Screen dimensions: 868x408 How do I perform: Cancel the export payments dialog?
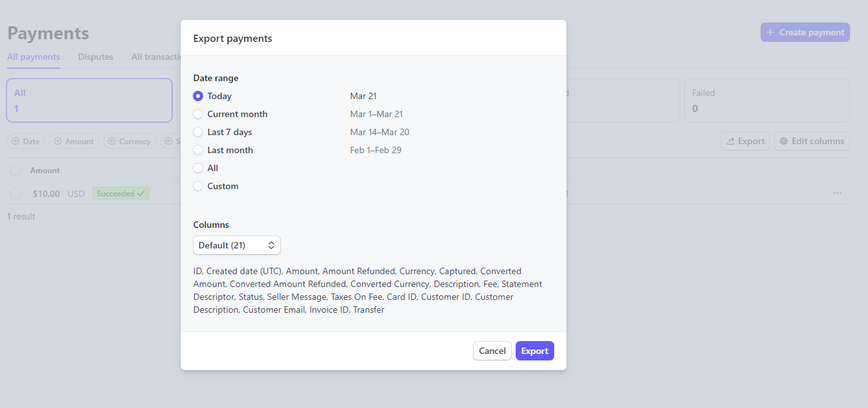coord(492,351)
